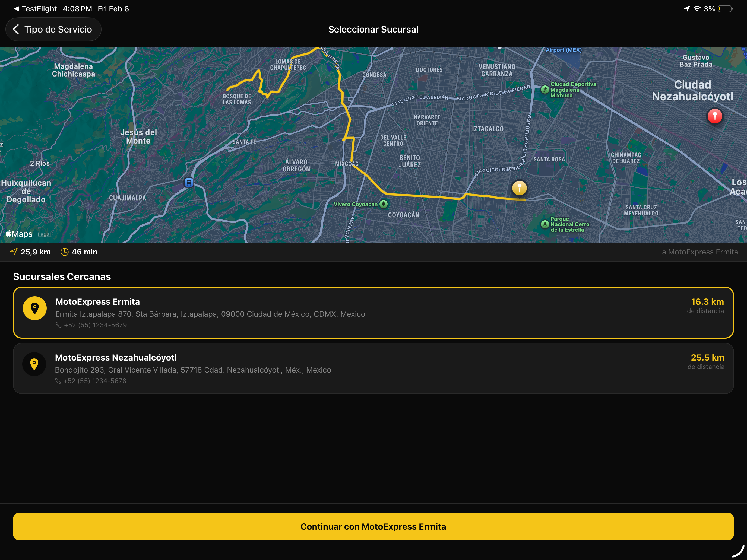Screen dimensions: 747x560
Task: Tap the IZTACALCO map label
Action: coord(488,129)
